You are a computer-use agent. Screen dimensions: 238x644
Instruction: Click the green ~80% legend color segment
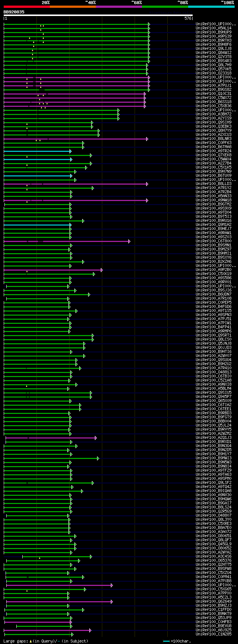click(x=165, y=7)
